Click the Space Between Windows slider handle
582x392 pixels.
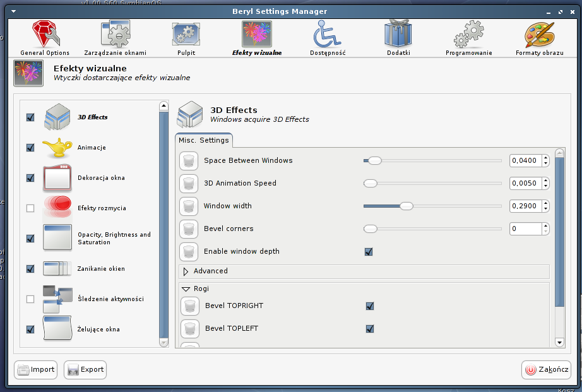point(375,161)
